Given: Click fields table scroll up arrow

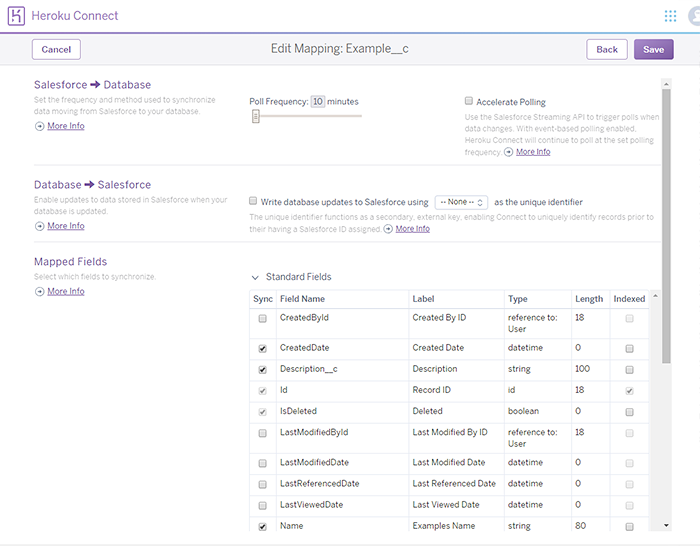Looking at the screenshot, I should tap(655, 296).
